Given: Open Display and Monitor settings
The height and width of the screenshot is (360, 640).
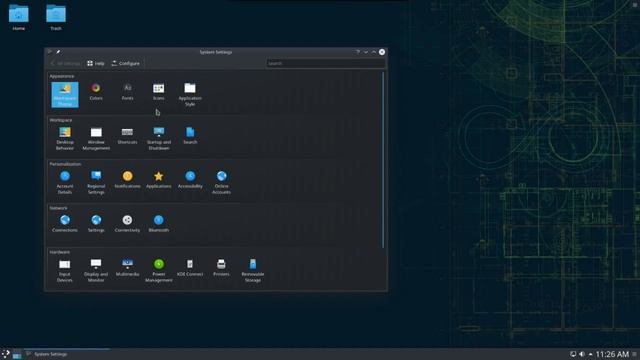Looking at the screenshot, I should click(x=96, y=271).
